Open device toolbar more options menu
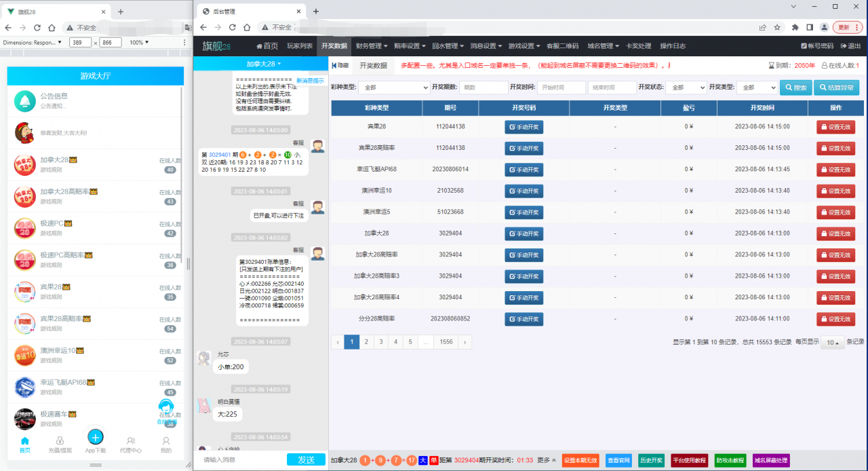Viewport: 868px width, 471px height. [x=184, y=42]
